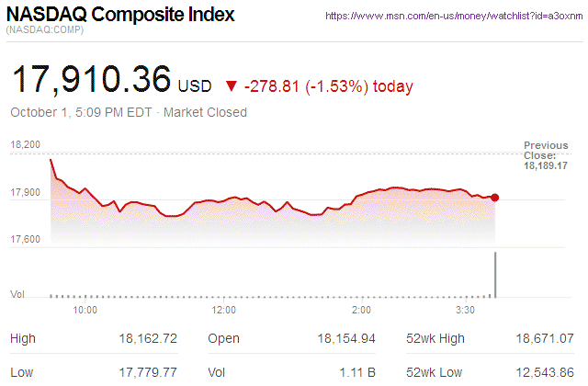The height and width of the screenshot is (386, 588).
Task: Click the 3:30 time axis marker
Action: click(468, 311)
